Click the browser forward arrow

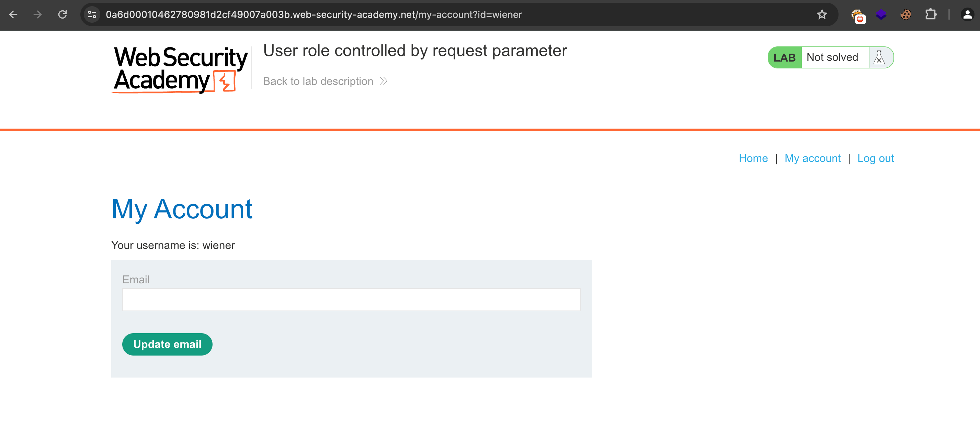click(38, 14)
